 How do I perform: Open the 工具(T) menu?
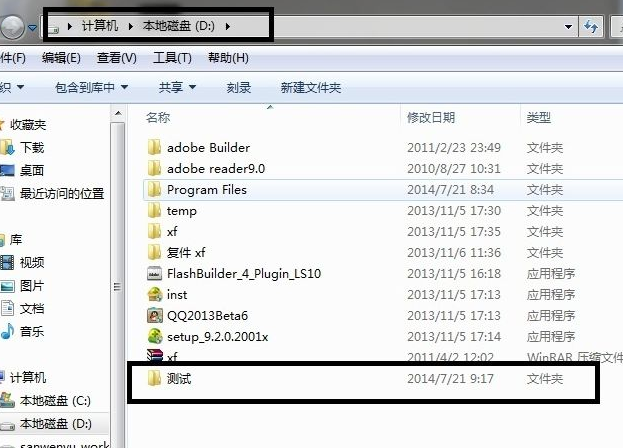[x=172, y=58]
